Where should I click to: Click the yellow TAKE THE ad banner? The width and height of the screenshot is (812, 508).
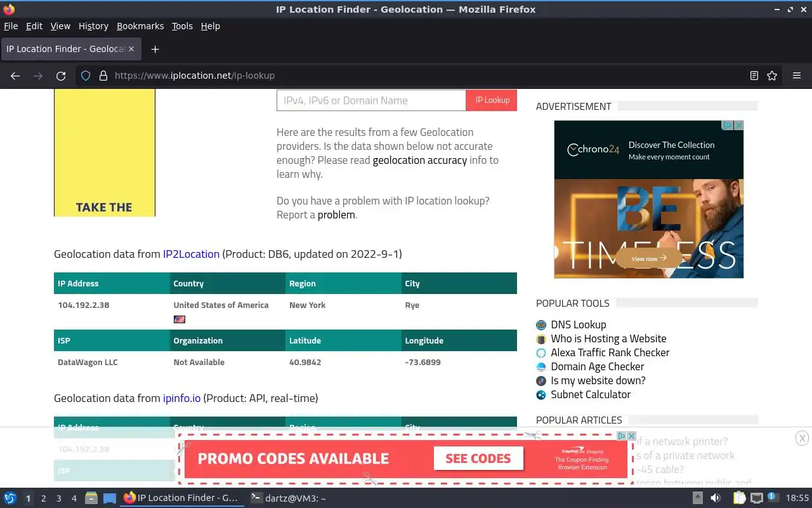point(105,152)
